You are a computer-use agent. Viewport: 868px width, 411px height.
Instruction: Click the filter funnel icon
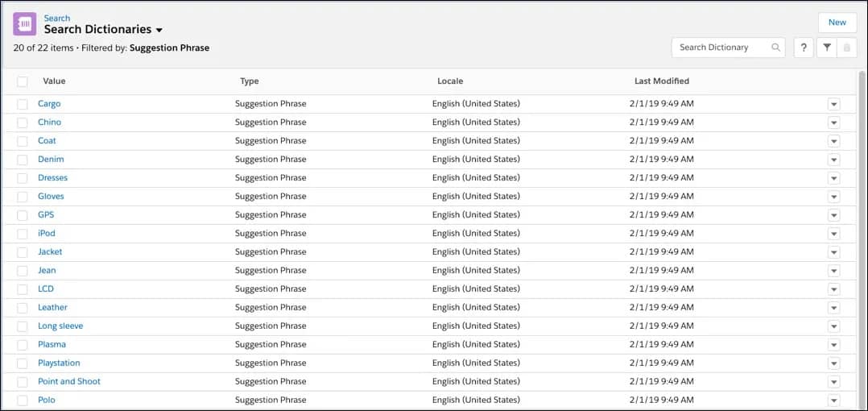pyautogui.click(x=826, y=48)
